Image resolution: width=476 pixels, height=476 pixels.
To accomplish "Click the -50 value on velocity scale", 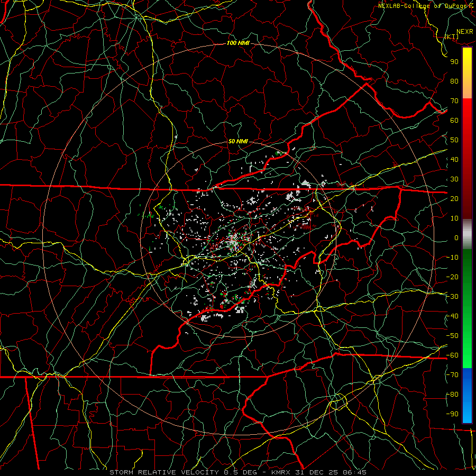I will click(x=452, y=336).
